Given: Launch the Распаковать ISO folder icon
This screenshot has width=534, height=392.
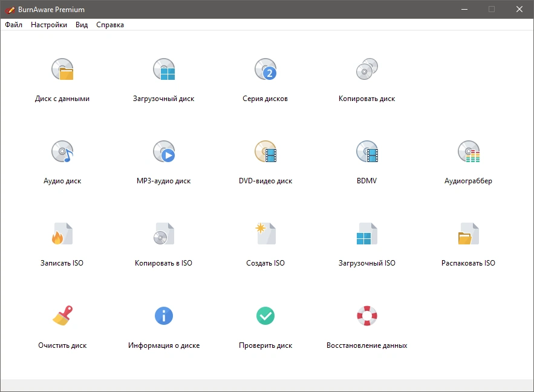Looking at the screenshot, I should point(469,234).
